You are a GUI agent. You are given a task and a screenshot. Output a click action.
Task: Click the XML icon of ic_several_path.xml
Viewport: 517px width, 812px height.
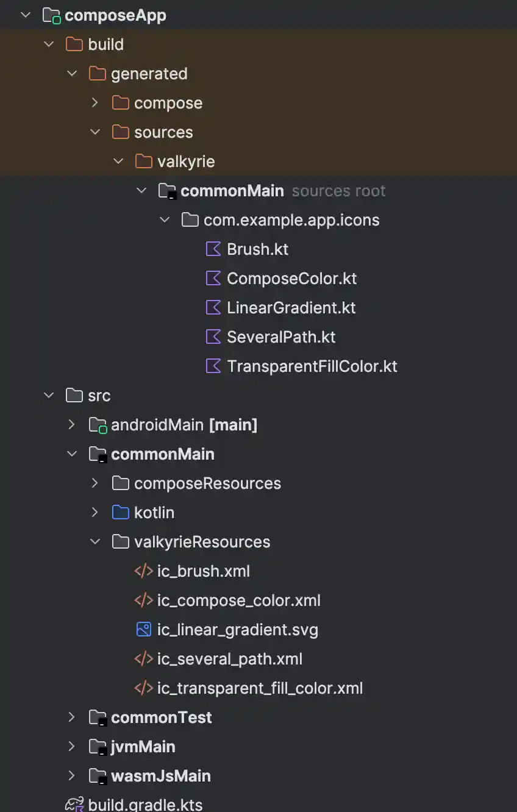143,659
